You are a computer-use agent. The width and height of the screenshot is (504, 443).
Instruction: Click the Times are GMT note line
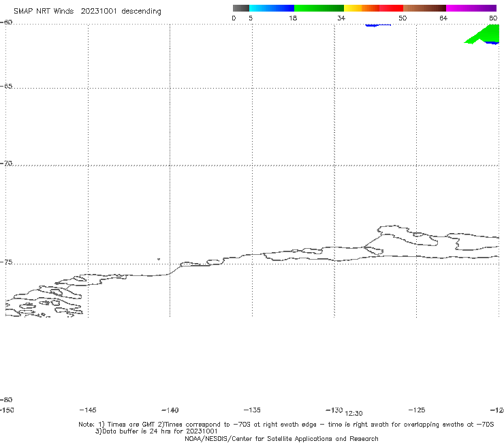pos(286,425)
